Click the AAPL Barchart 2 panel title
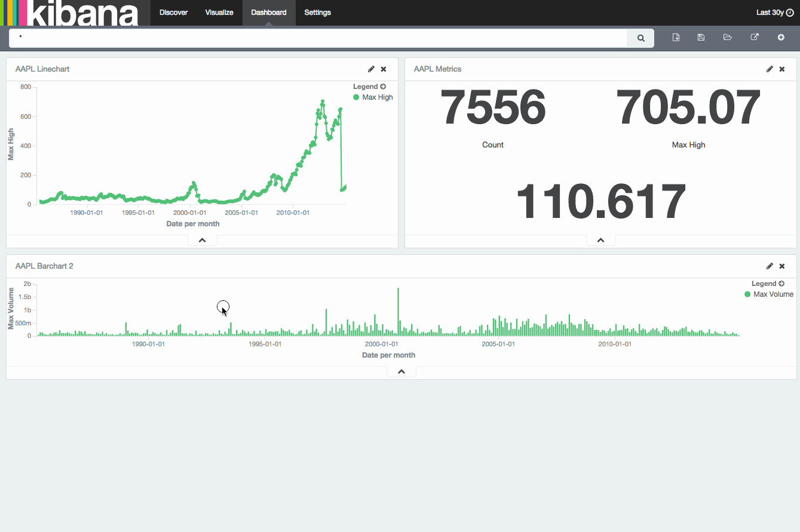The image size is (800, 532). coord(44,266)
